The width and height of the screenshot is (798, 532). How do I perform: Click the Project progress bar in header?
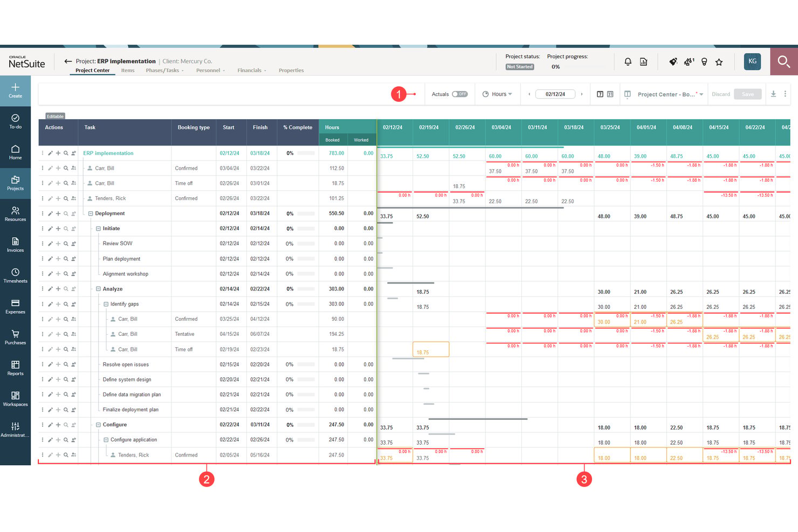coord(585,67)
